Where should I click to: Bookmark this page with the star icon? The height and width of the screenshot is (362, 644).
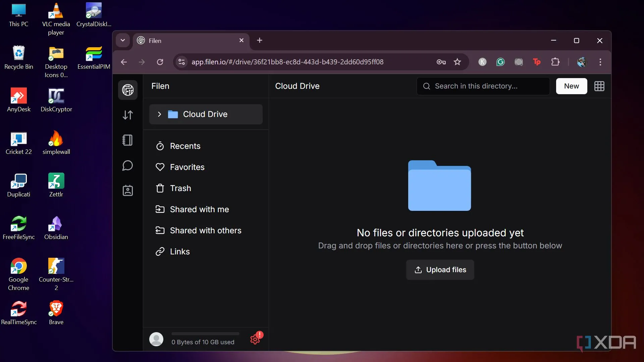(x=458, y=62)
